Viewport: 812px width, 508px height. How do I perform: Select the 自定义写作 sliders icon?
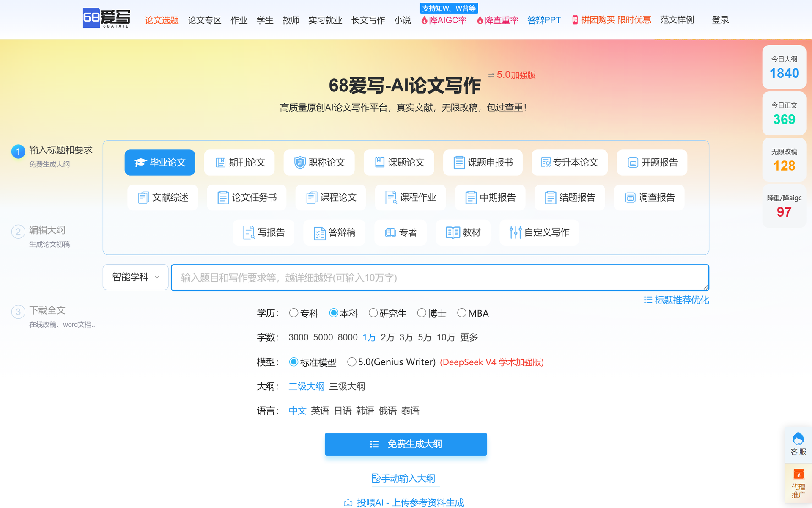click(x=516, y=232)
